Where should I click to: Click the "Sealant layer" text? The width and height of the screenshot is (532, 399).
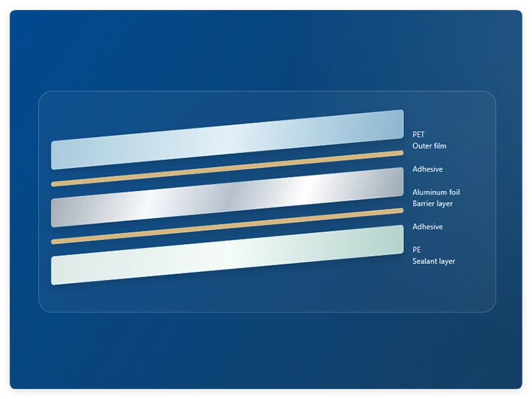tap(434, 261)
